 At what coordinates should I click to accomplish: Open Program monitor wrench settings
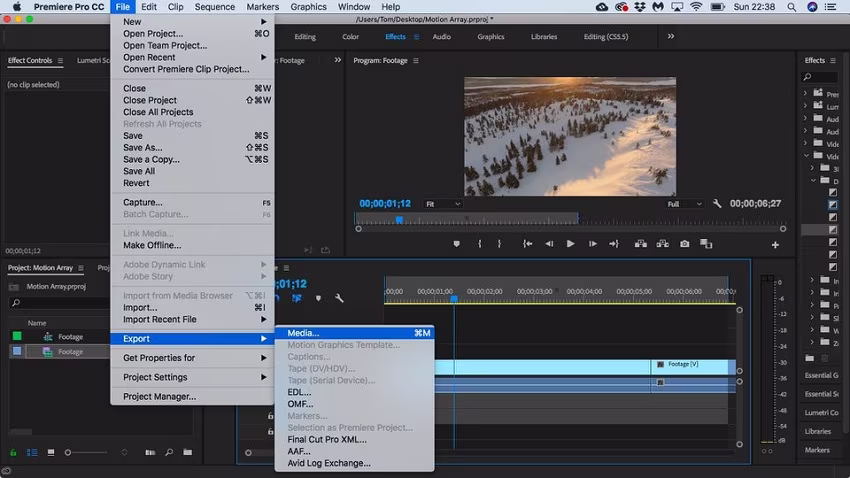click(x=717, y=204)
